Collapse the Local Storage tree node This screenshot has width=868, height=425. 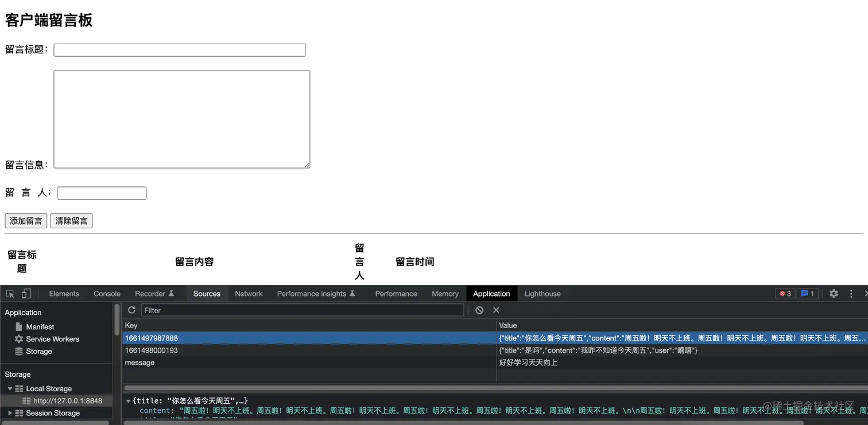(x=10, y=388)
